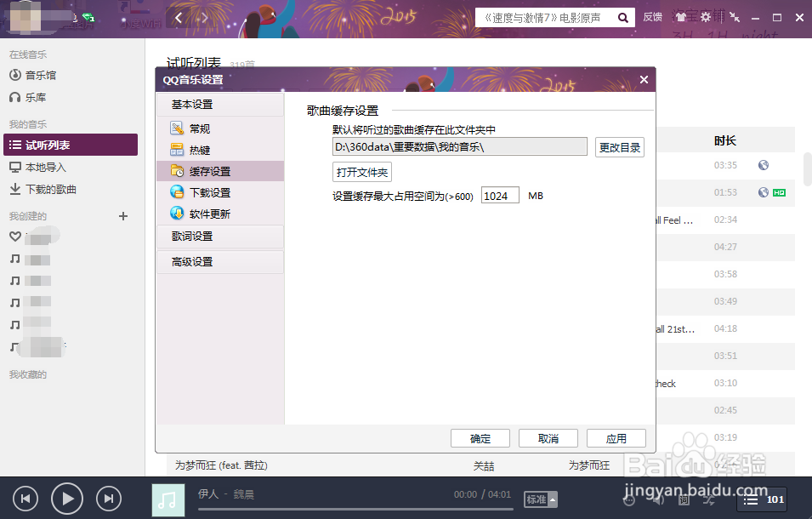Click the globe icon on the 03:35 row

tap(764, 165)
